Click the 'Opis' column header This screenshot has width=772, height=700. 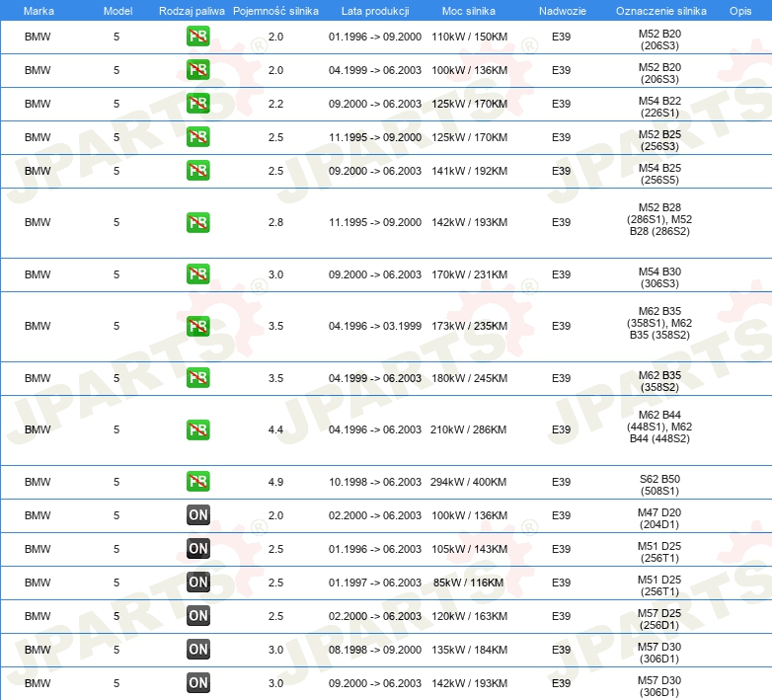[x=739, y=10]
